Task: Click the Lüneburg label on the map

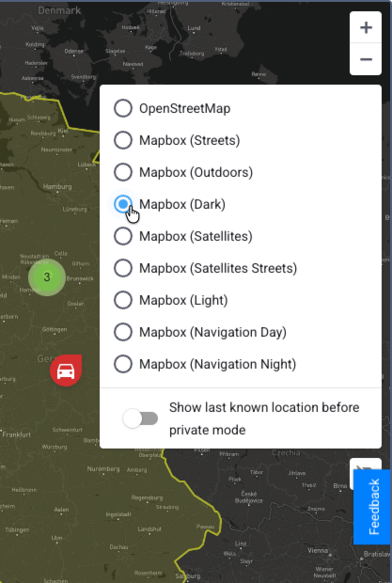Action: (74, 210)
